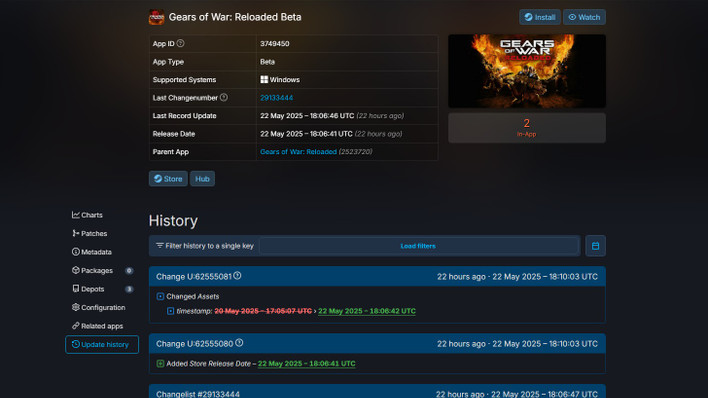This screenshot has height=398, width=708.
Task: Open changenumber 29133444 link
Action: [x=276, y=98]
